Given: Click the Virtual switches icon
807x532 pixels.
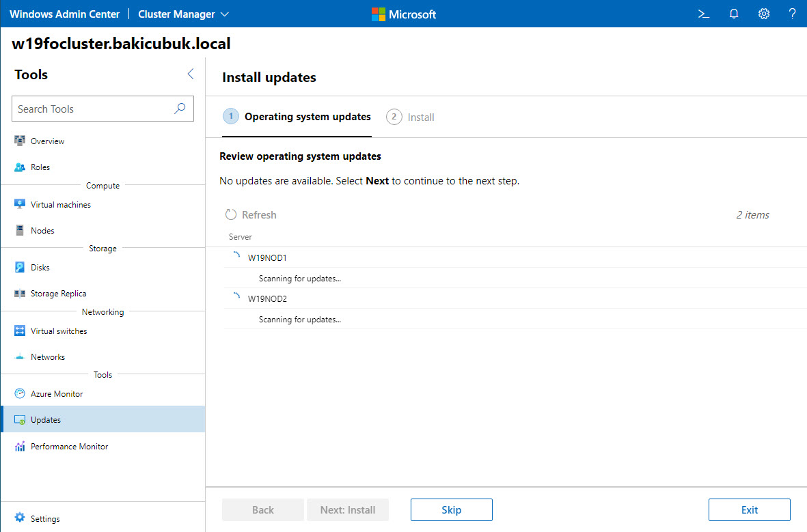Looking at the screenshot, I should point(20,331).
